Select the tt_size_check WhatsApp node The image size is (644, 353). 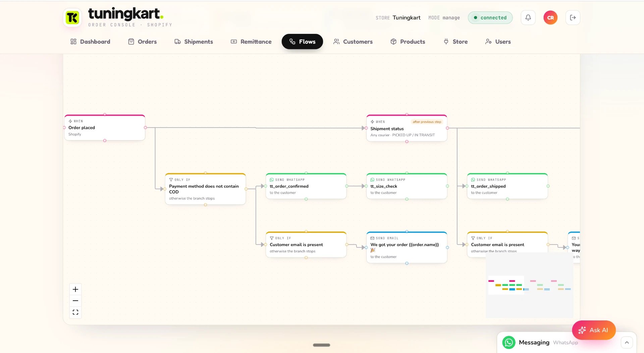click(x=407, y=186)
